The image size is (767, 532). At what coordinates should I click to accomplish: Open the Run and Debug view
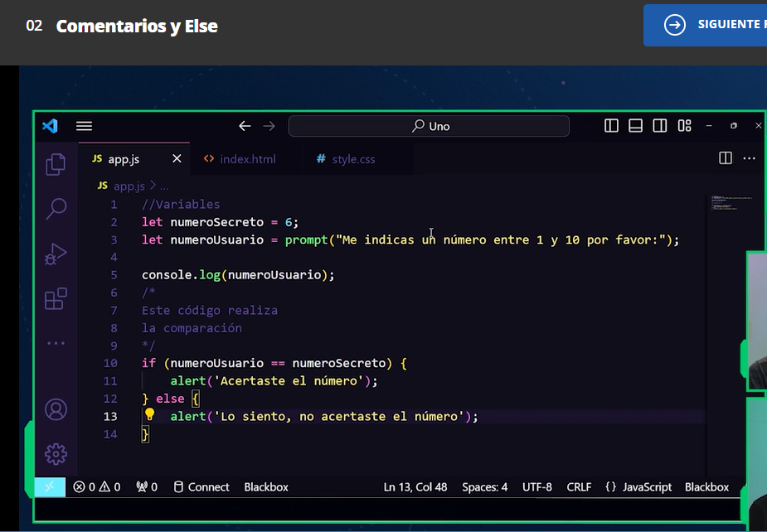[56, 254]
